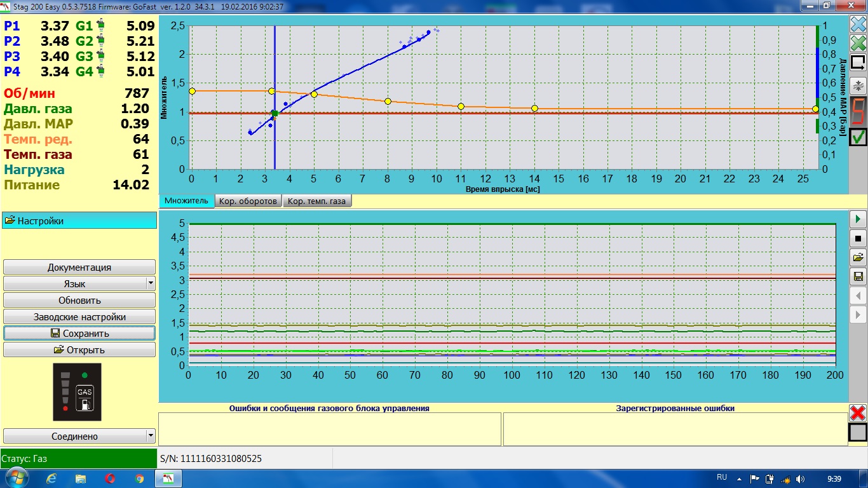Switch to the Кор. оборотов tab
The width and height of the screenshot is (868, 488).
pos(248,201)
